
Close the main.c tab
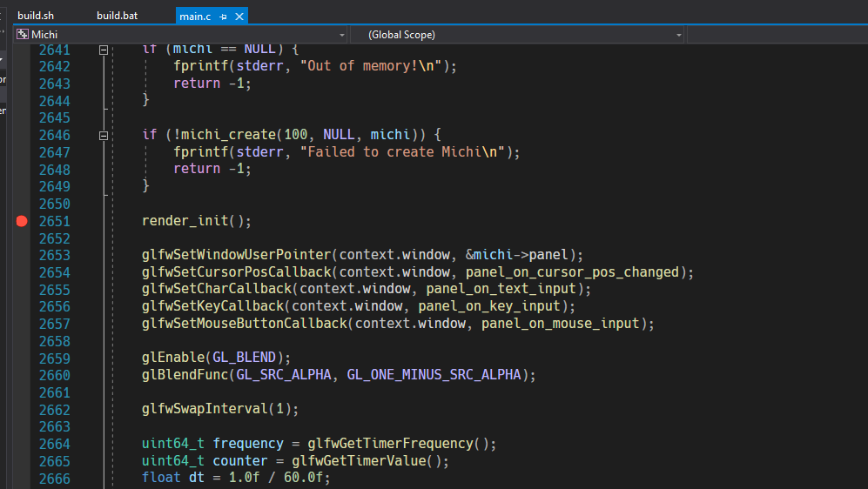[239, 17]
